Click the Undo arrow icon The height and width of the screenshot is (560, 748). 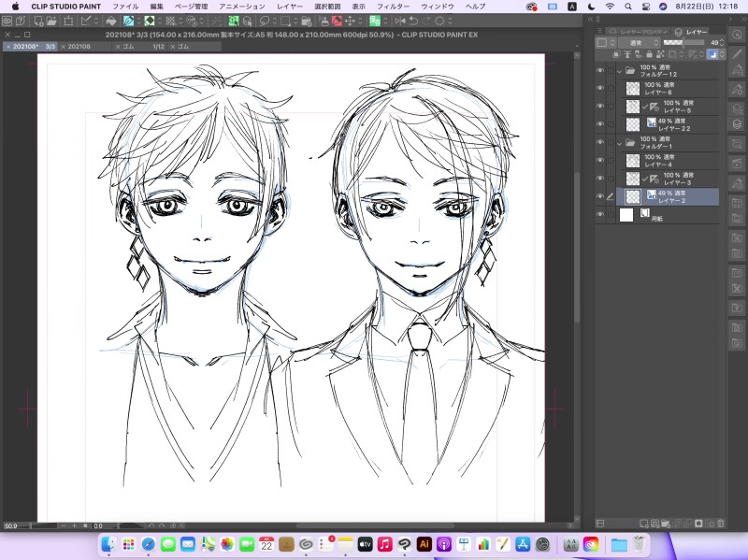tap(413, 21)
